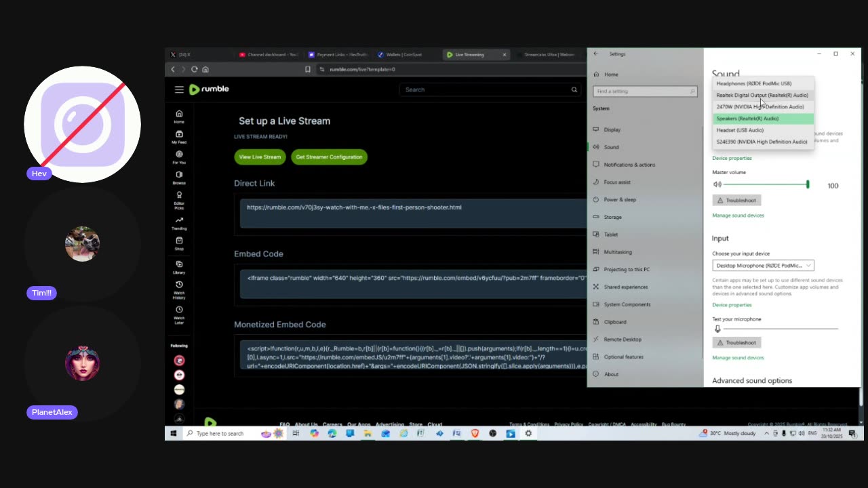This screenshot has height=488, width=868.
Task: Open Focus assist settings
Action: click(645, 182)
